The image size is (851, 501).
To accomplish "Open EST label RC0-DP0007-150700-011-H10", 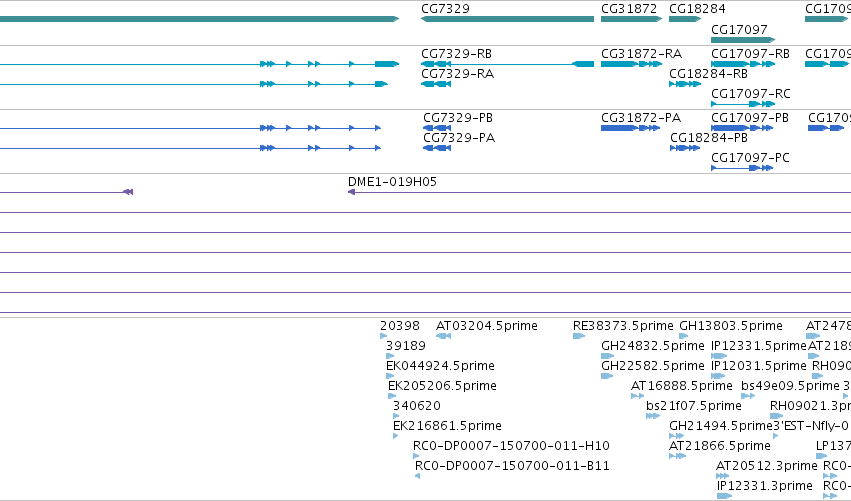I will 511,446.
